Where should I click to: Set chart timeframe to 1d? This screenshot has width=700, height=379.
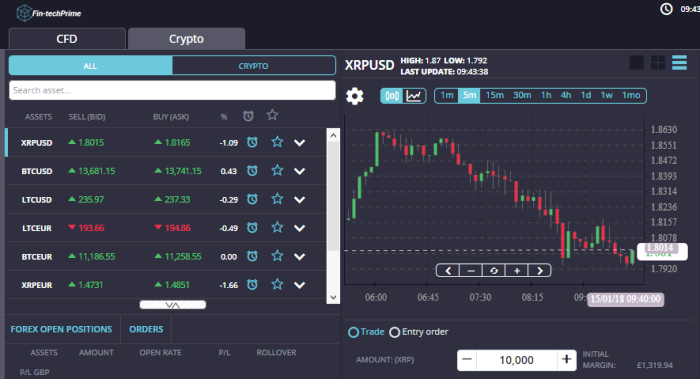586,96
